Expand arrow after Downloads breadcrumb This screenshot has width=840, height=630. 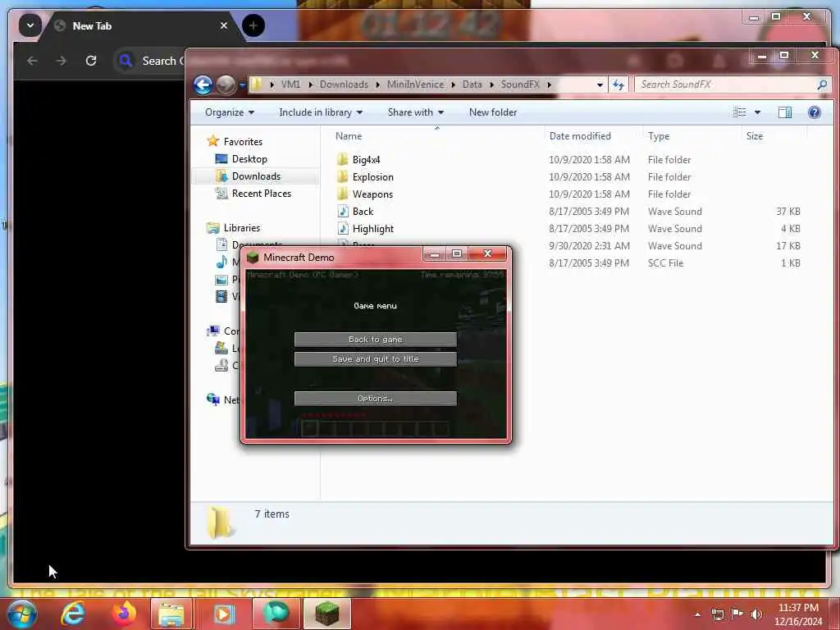tap(377, 84)
